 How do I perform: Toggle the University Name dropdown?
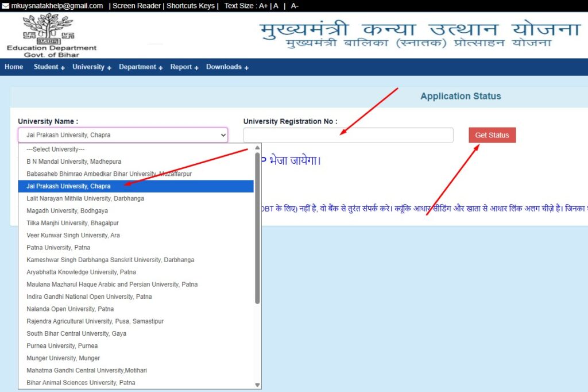pos(123,135)
